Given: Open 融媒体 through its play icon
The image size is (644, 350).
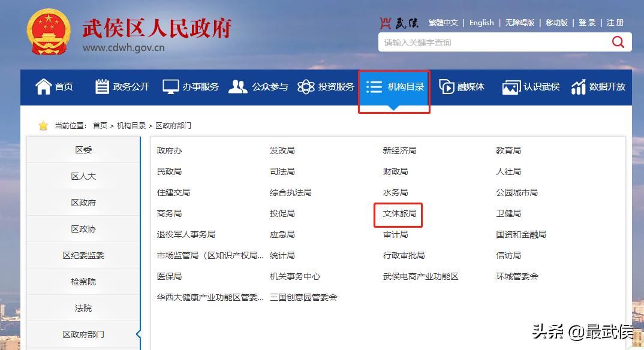Looking at the screenshot, I should point(446,86).
